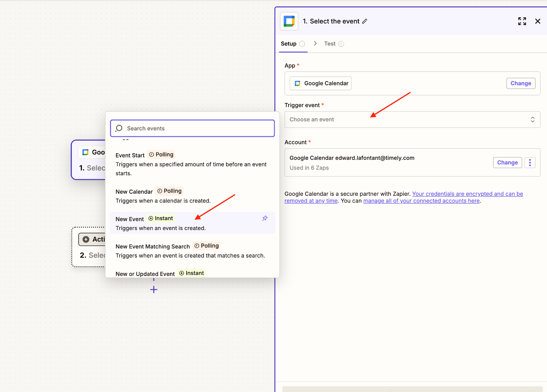Expand the panel with the fullscreen icon
Image resolution: width=547 pixels, height=392 pixels.
(522, 21)
